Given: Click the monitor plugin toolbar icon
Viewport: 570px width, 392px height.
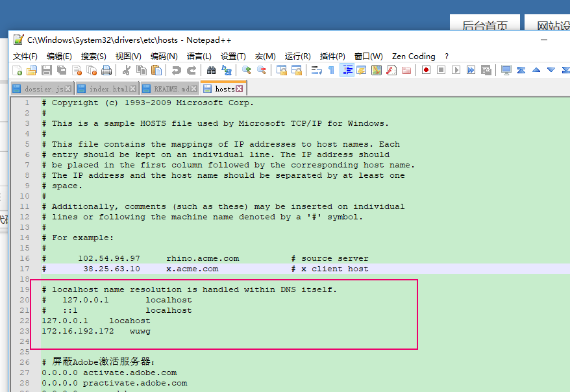Looking at the screenshot, I should [506, 69].
